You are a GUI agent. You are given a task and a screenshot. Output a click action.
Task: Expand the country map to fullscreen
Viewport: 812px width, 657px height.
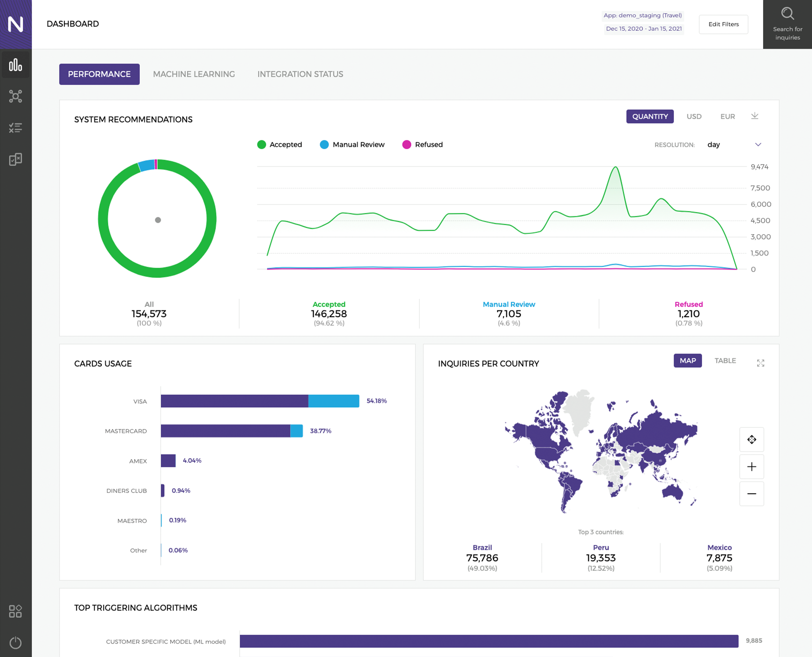[760, 363]
